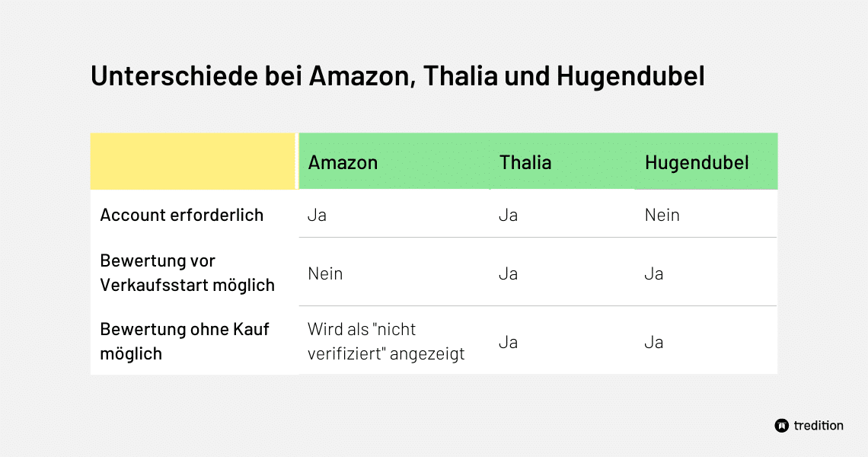Click the 'Unterschiede bei Amazon' title heading
The image size is (868, 457).
[x=397, y=76]
